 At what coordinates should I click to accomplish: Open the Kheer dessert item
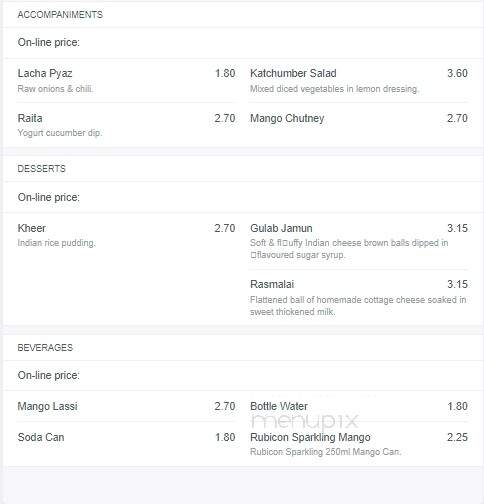coord(126,235)
